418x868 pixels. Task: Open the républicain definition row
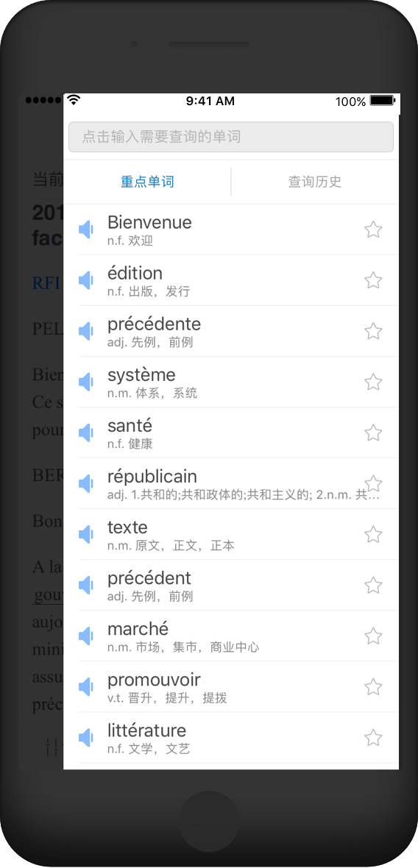point(238,484)
